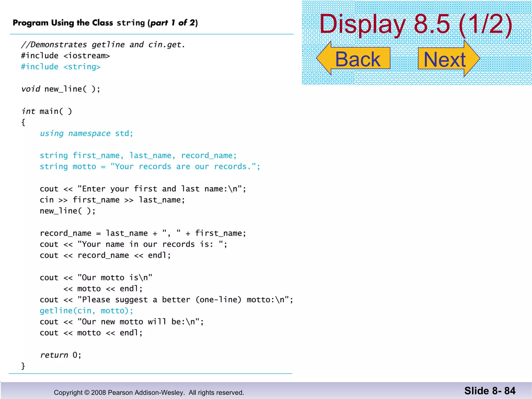Click 'cout << record_name << endl;' line
Viewport: 532px width, 399px height.
105,255
